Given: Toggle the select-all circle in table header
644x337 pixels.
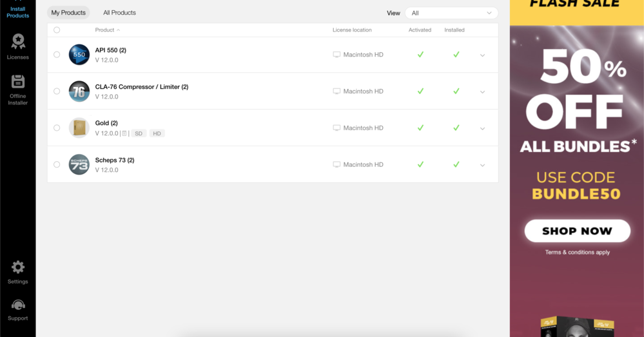Looking at the screenshot, I should point(57,30).
